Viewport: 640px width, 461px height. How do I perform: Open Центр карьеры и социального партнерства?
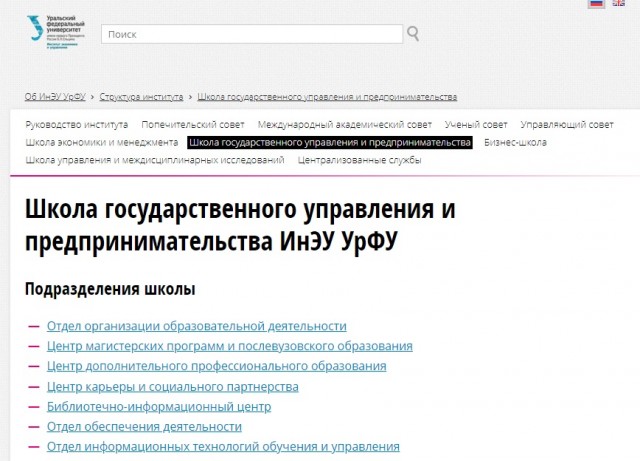tap(173, 386)
